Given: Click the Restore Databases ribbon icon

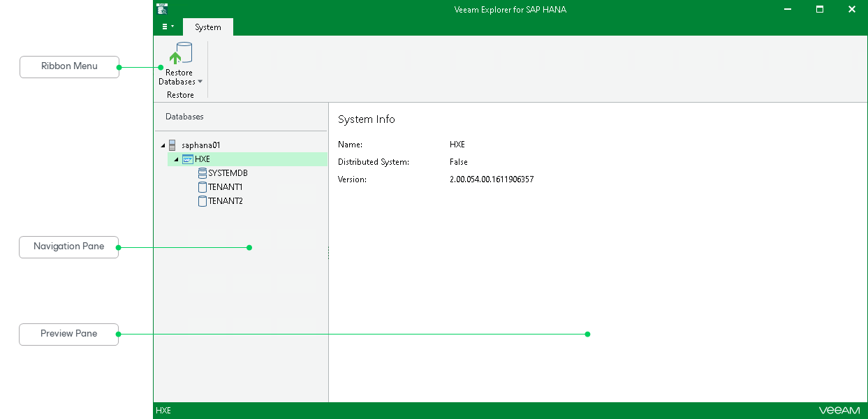Looking at the screenshot, I should coord(180,54).
